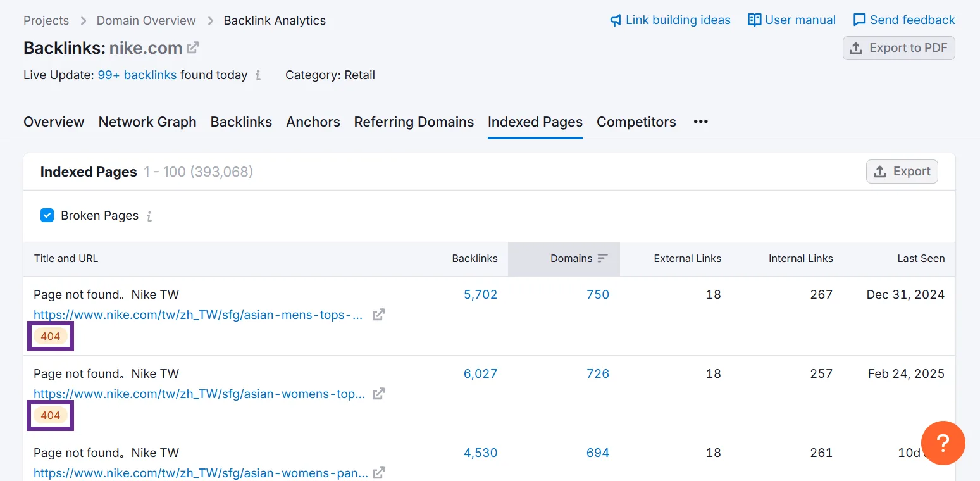This screenshot has width=980, height=481.
Task: Open the asian-womens-top page URL
Action: coord(199,394)
